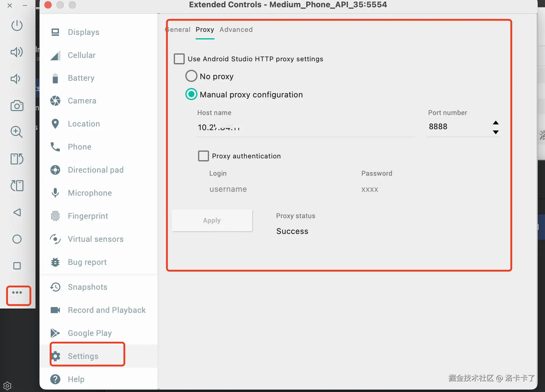This screenshot has height=392, width=545.
Task: Click the Success proxy status text
Action: [292, 231]
